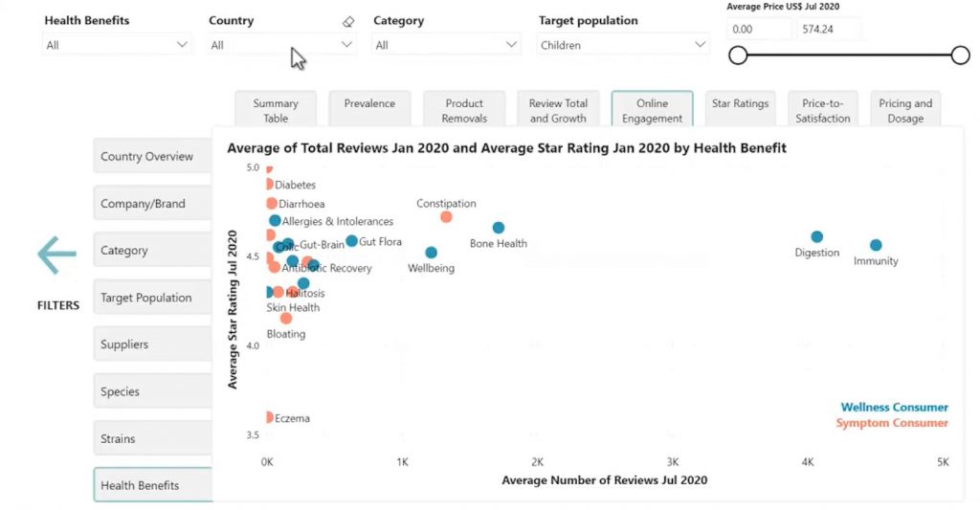
Task: Click the Bloating data point
Action: point(285,318)
